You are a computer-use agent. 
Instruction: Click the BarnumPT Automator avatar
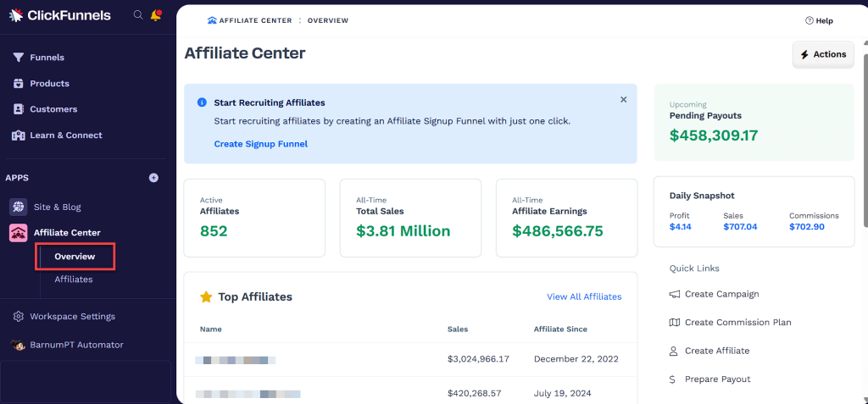pyautogui.click(x=19, y=345)
